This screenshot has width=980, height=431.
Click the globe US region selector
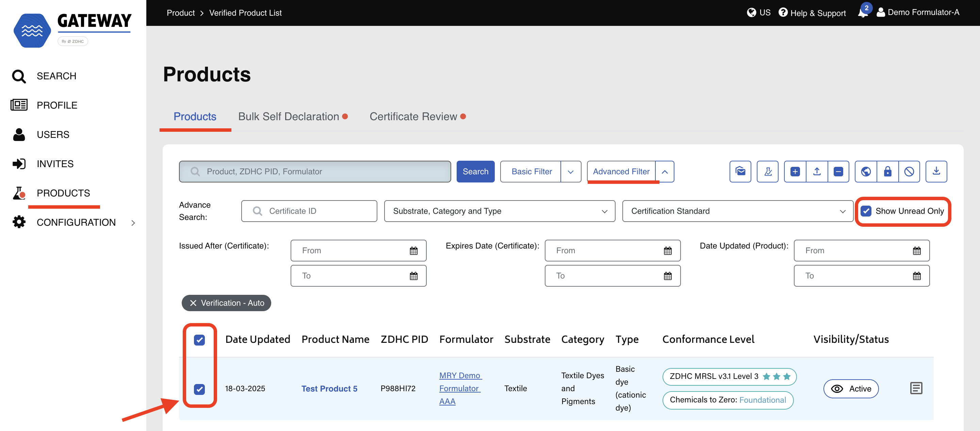[758, 13]
